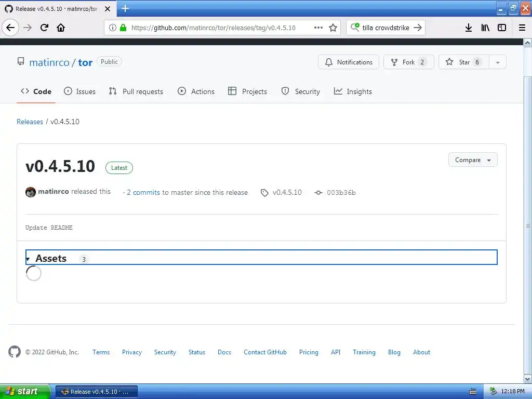Open the Status footer link
Viewport: 532px width, 399px height.
point(197,352)
